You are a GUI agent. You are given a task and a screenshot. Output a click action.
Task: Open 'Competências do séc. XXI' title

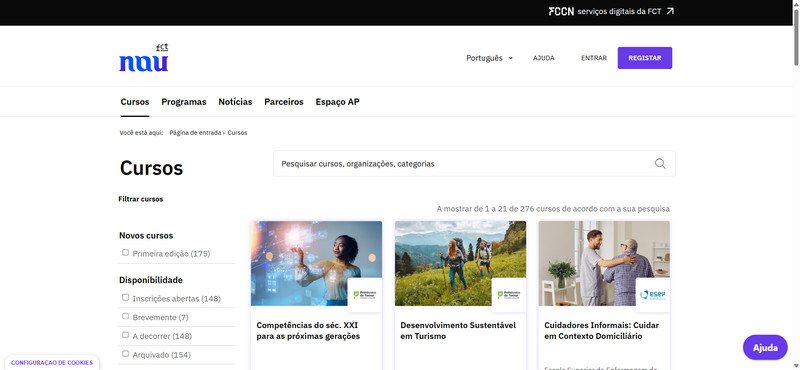(x=308, y=331)
